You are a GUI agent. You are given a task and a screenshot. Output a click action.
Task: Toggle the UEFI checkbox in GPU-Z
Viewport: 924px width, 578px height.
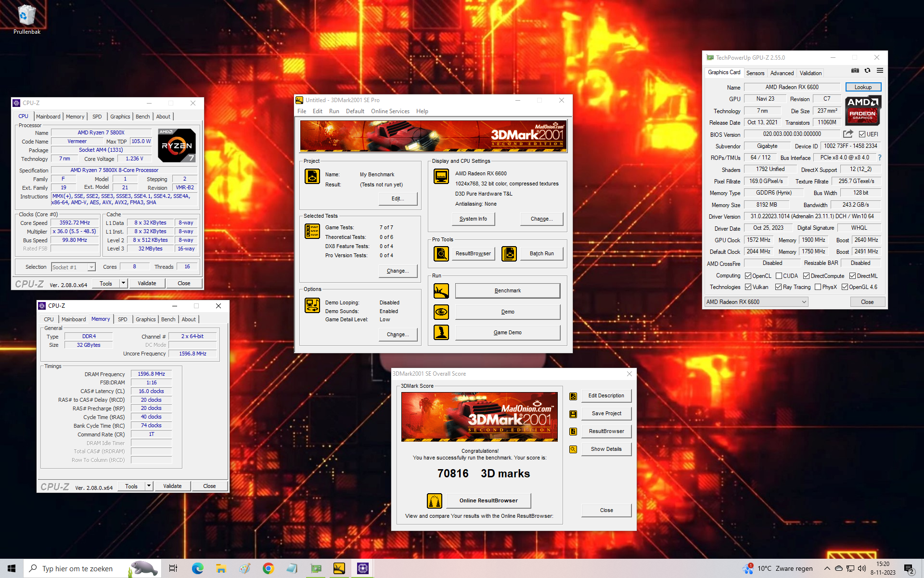pos(862,134)
